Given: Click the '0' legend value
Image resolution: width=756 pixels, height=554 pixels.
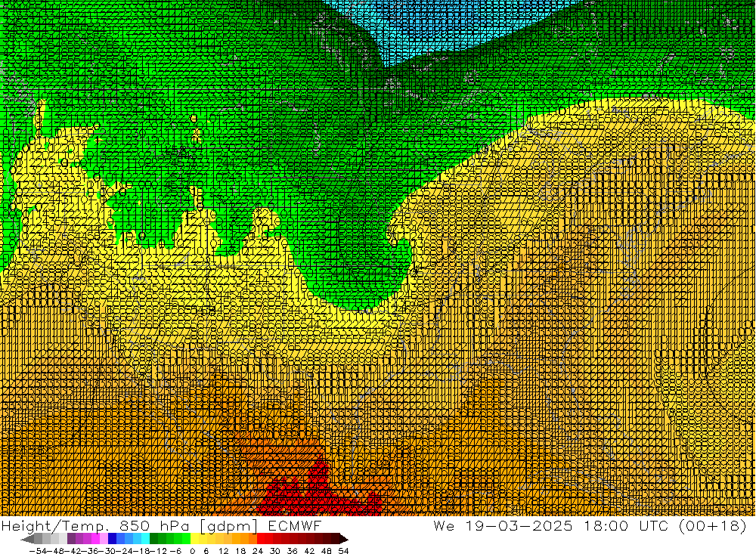Looking at the screenshot, I should coord(192,551).
